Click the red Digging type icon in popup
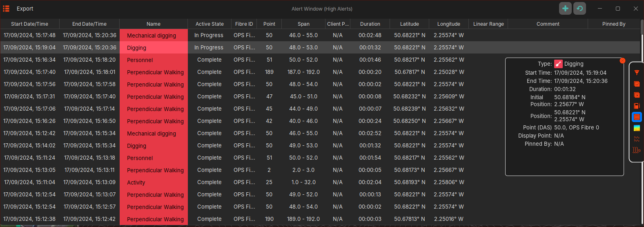This screenshot has width=644, height=227. [558, 64]
